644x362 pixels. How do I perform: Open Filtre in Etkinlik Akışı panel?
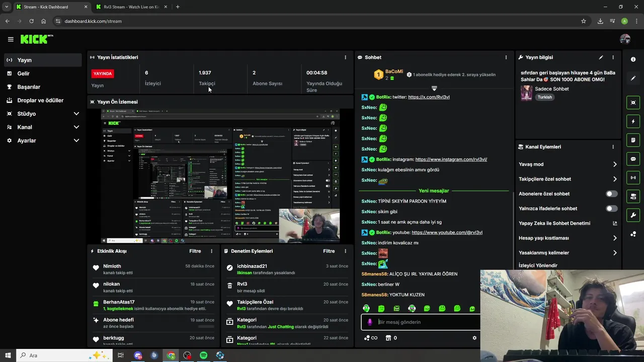coord(195,251)
